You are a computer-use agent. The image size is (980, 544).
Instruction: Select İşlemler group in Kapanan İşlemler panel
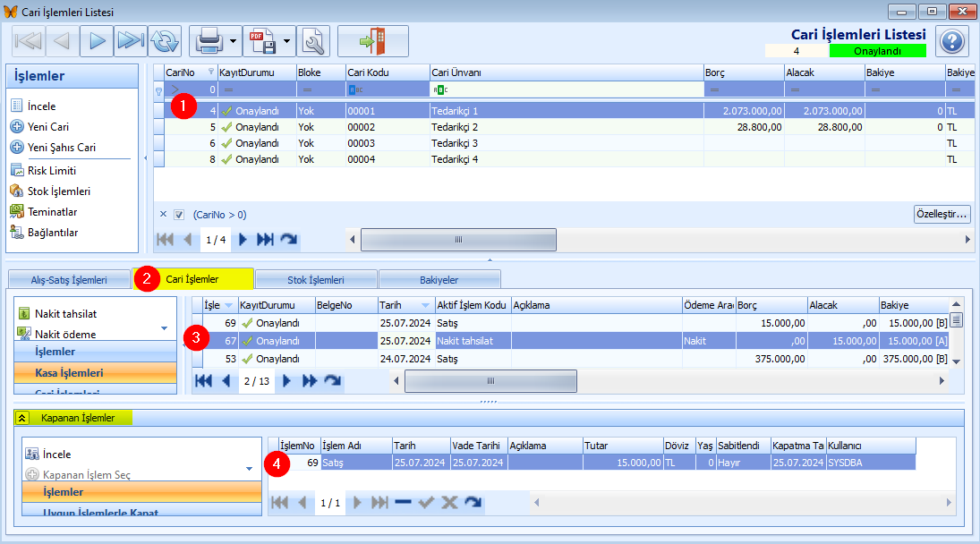[x=141, y=492]
